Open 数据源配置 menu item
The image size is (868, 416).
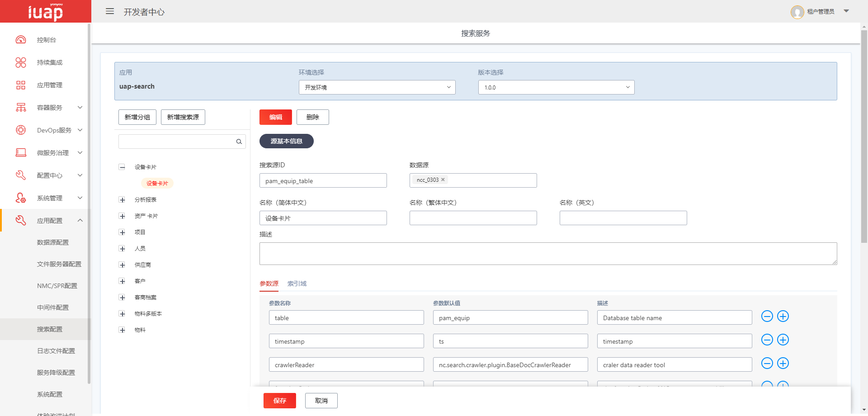53,242
